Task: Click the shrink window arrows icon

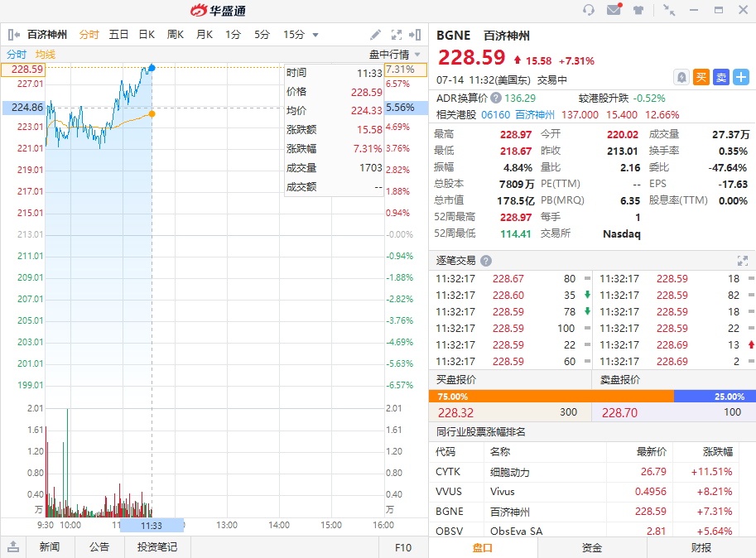Action: click(x=669, y=10)
